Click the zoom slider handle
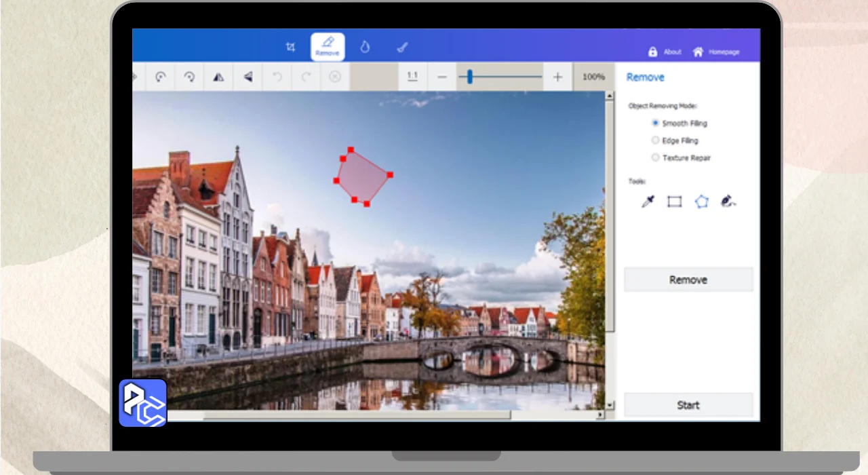 tap(469, 77)
